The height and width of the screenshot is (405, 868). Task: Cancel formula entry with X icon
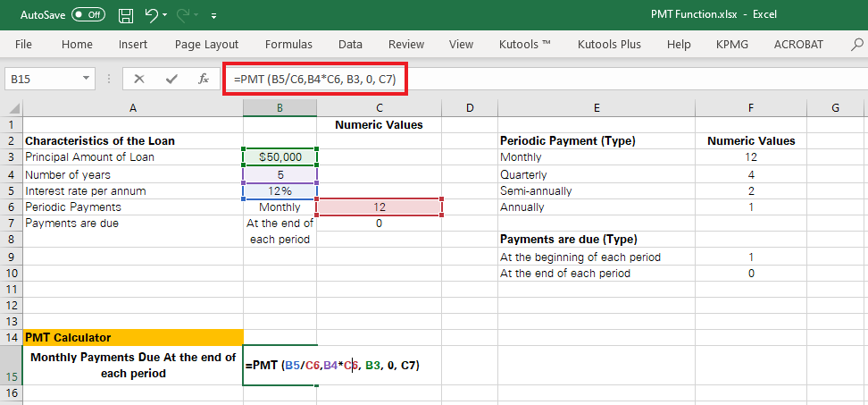[x=139, y=80]
